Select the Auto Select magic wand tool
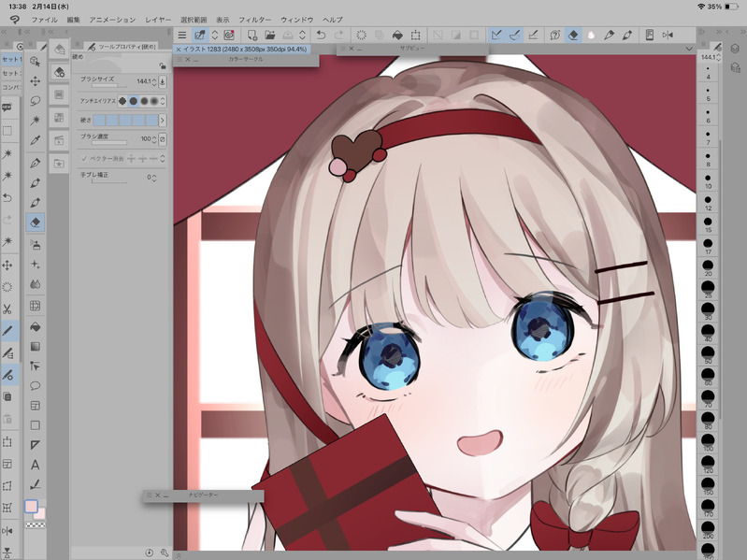 36,120
